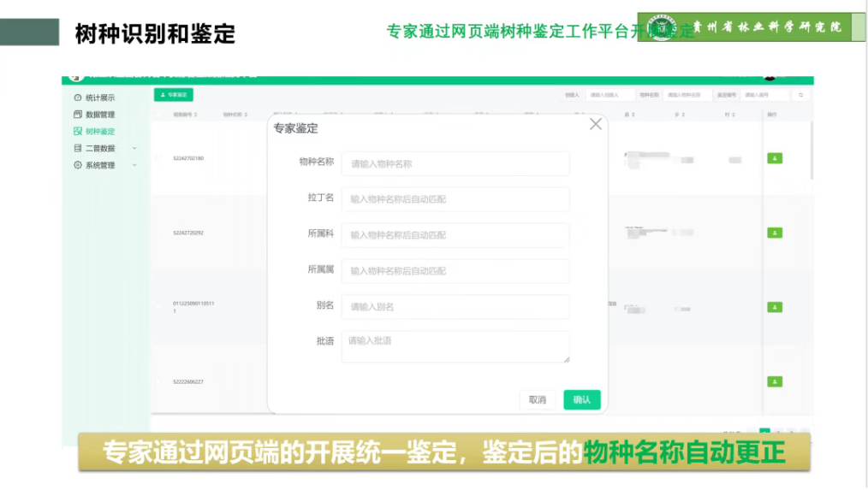Select 树种鉴定 in the sidebar menu
The height and width of the screenshot is (490, 868).
100,132
